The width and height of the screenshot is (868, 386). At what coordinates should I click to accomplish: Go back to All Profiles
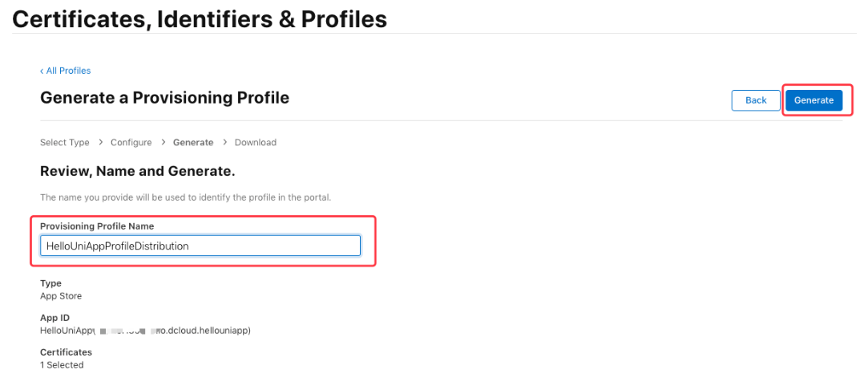(66, 71)
